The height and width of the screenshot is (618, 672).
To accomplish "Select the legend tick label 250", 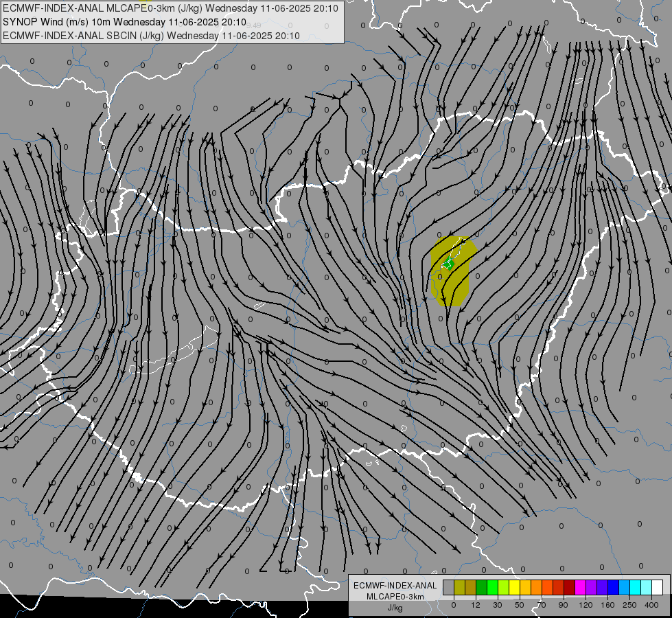I will (629, 605).
